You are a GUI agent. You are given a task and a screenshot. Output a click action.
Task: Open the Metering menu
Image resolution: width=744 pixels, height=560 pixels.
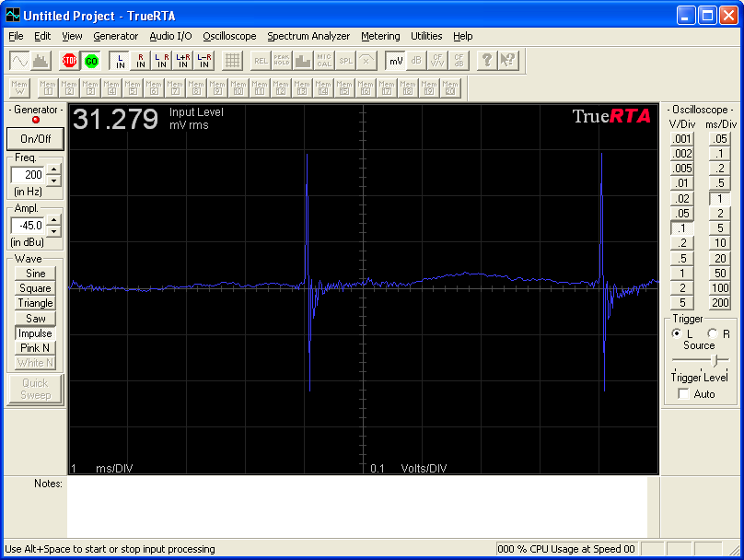pos(380,36)
